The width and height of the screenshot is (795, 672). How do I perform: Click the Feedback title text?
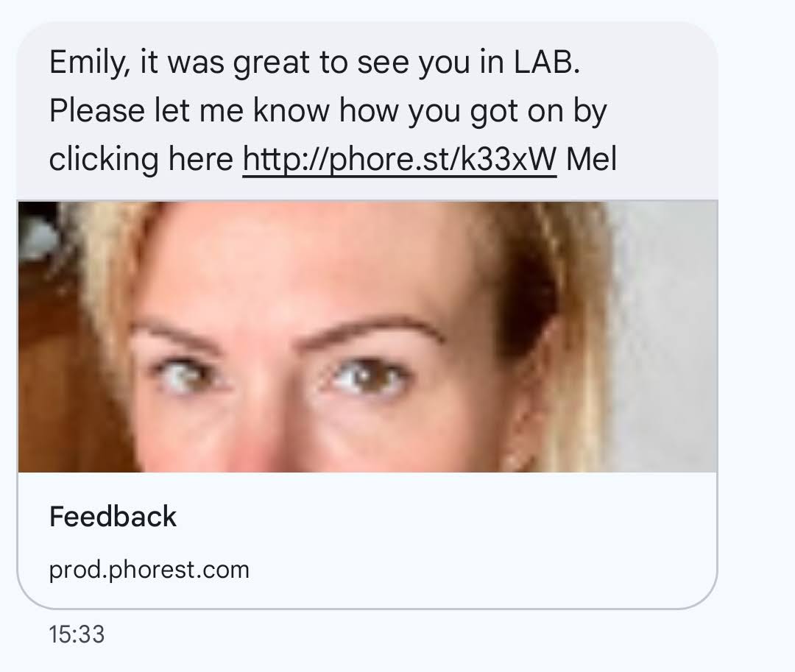point(112,517)
